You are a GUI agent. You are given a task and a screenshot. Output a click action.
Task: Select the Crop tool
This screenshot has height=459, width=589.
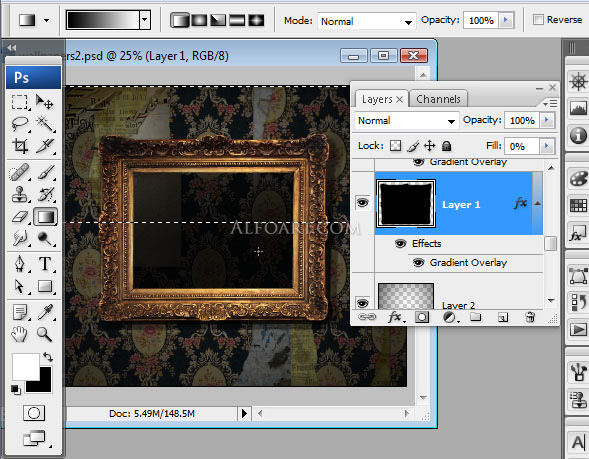(20, 146)
